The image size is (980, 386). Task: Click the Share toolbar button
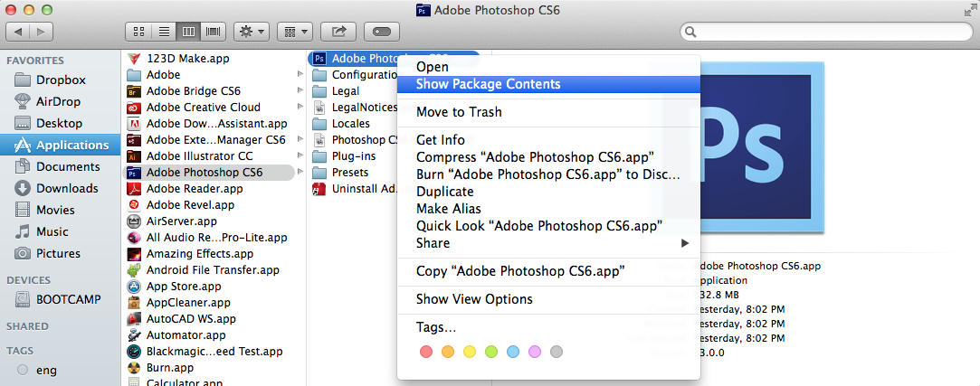[x=338, y=32]
